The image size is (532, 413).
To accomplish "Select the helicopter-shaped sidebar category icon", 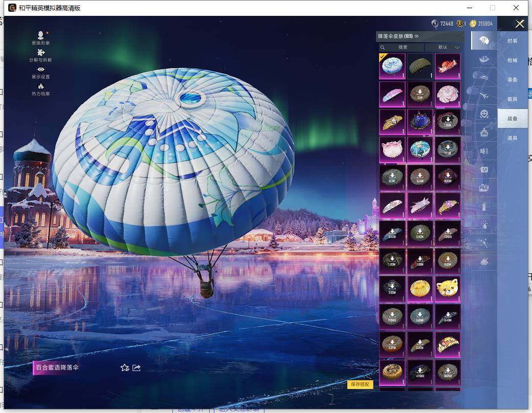I will pyautogui.click(x=484, y=78).
